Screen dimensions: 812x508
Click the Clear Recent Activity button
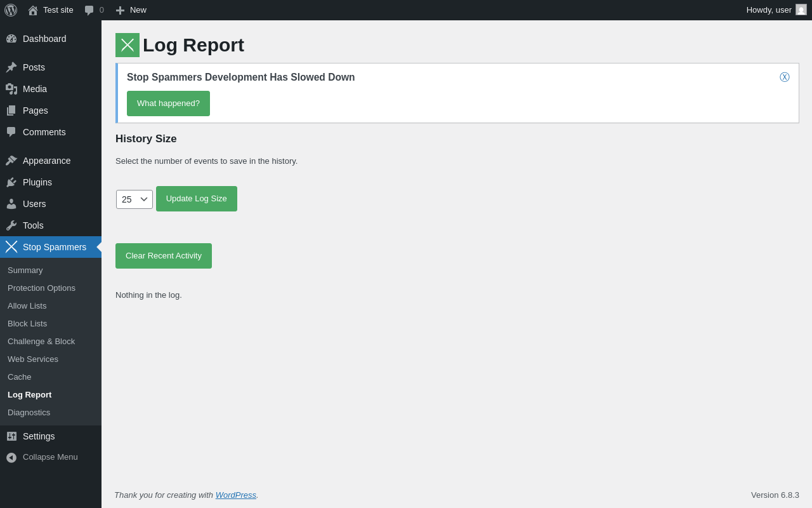[x=164, y=256]
